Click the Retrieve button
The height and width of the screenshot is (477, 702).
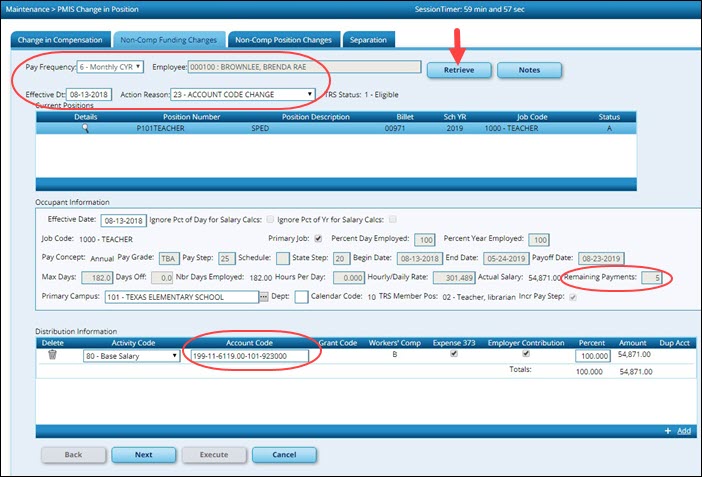459,70
